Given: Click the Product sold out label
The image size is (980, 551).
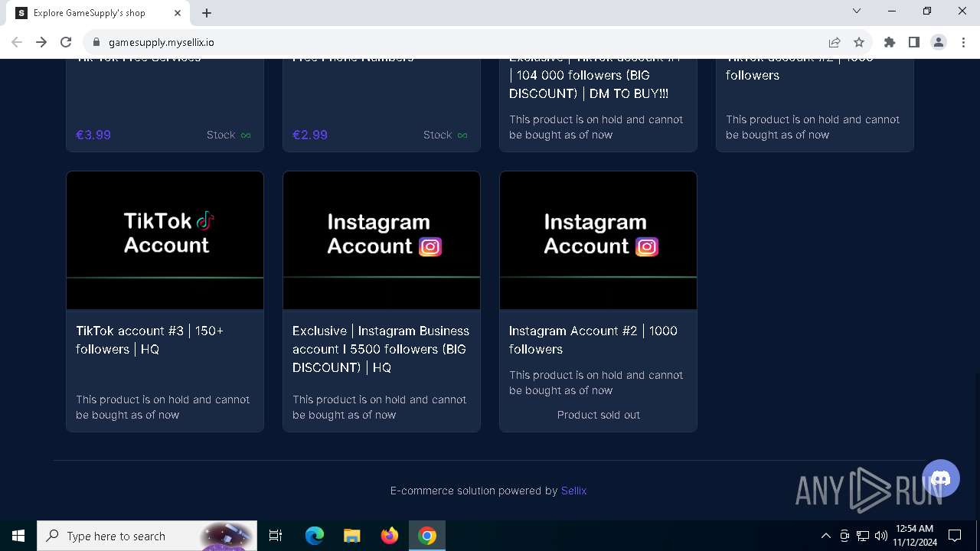Looking at the screenshot, I should pyautogui.click(x=599, y=415).
